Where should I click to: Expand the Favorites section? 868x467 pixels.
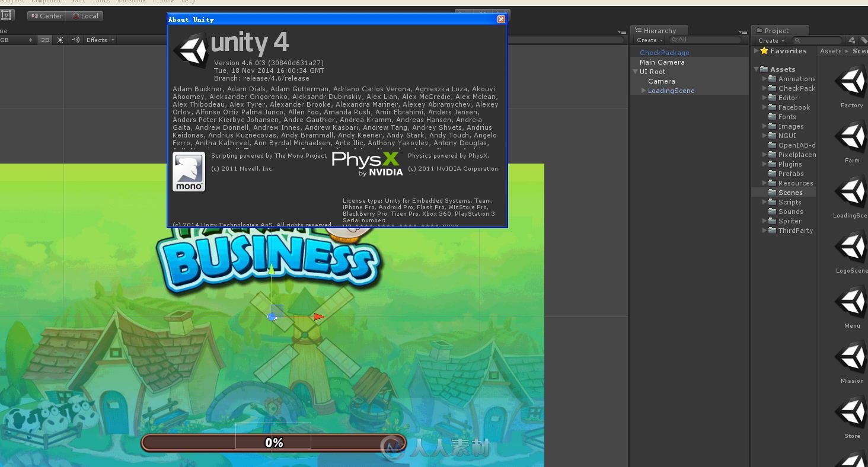[x=756, y=51]
